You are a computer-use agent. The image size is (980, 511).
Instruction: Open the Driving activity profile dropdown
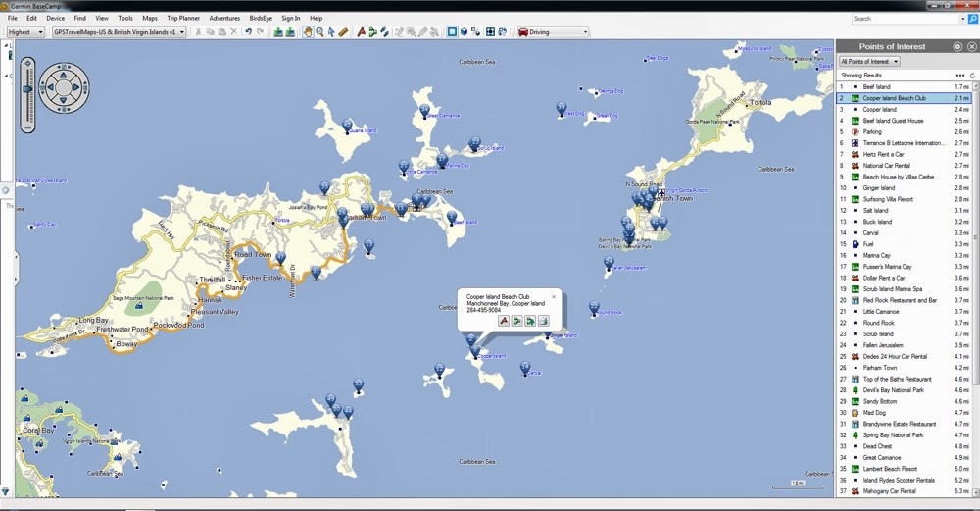click(x=553, y=32)
